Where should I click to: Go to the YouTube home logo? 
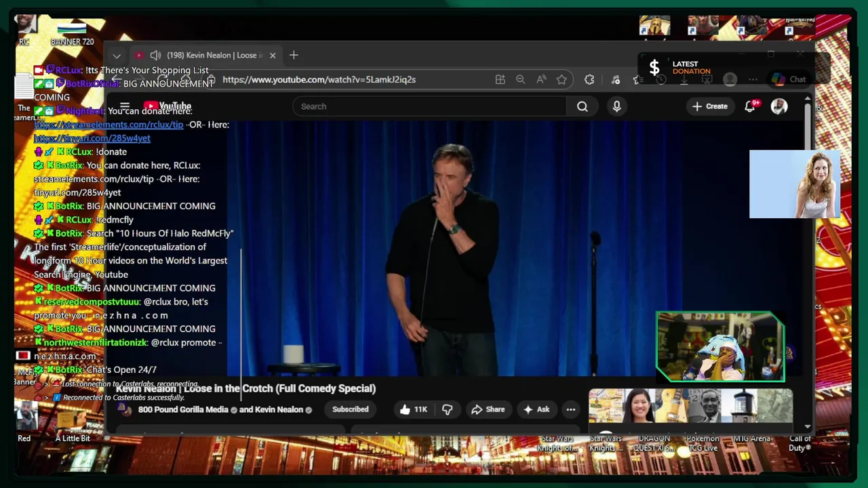[167, 106]
